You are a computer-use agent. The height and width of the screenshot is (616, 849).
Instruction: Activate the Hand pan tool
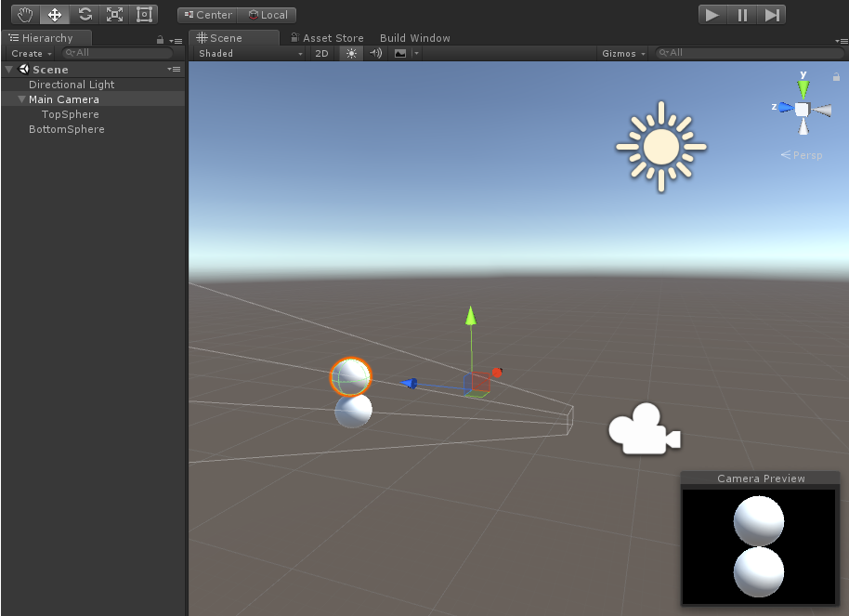[23, 14]
